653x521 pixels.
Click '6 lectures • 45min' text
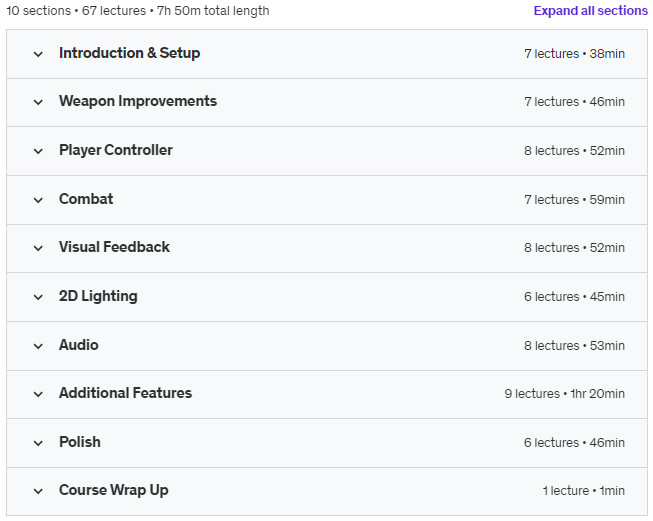pos(574,297)
